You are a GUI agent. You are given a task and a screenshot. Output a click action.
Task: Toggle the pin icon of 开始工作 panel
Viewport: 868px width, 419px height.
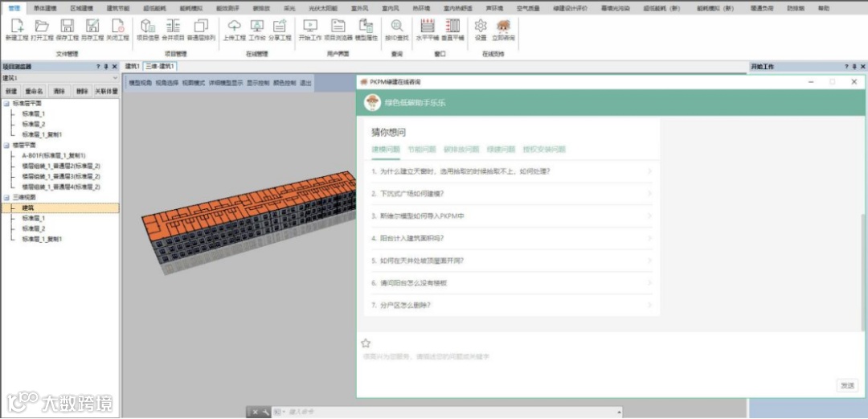click(x=854, y=67)
